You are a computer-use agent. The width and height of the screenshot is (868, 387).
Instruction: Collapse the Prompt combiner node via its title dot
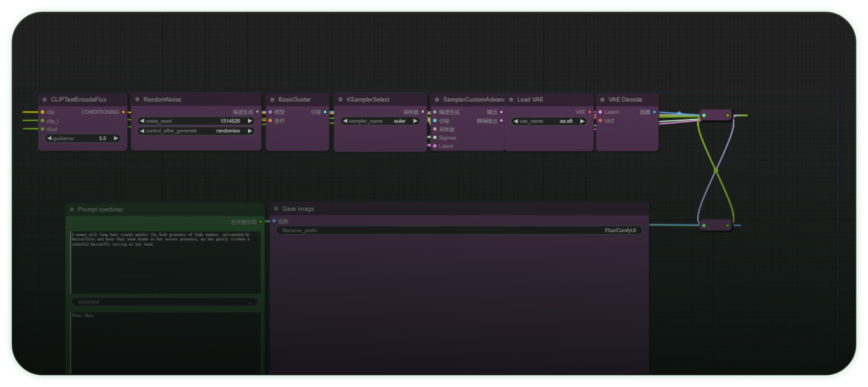[72, 210]
